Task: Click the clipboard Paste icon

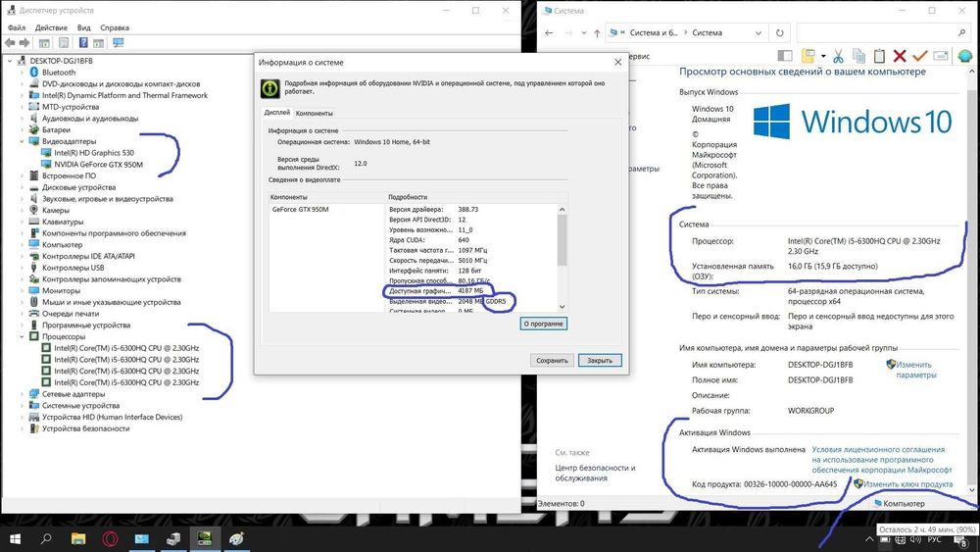Action: (x=879, y=56)
